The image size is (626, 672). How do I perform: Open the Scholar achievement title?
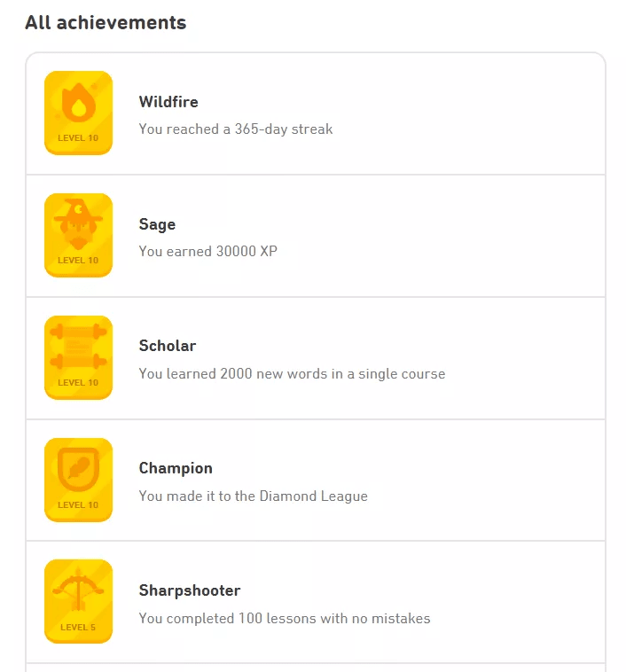tap(168, 346)
